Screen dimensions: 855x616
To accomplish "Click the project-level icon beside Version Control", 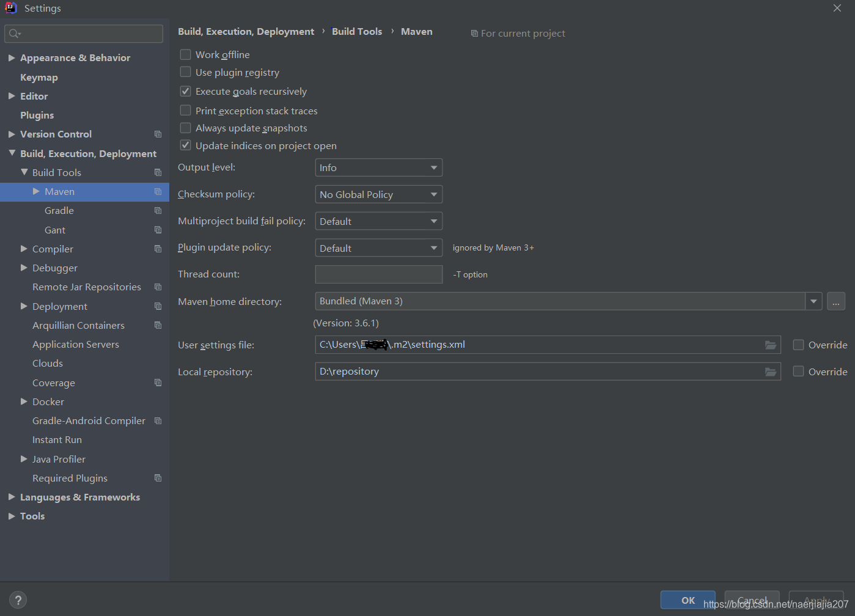I will pyautogui.click(x=158, y=134).
